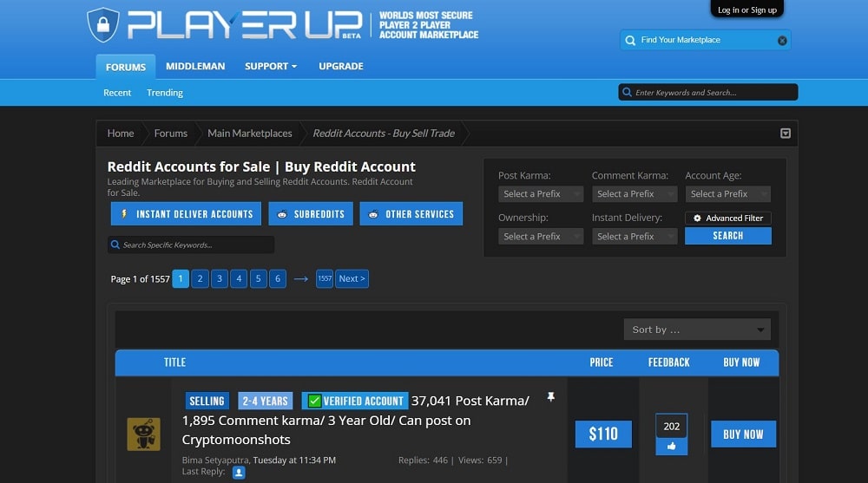Open the Middleman menu item
This screenshot has height=483, width=868.
(x=195, y=66)
